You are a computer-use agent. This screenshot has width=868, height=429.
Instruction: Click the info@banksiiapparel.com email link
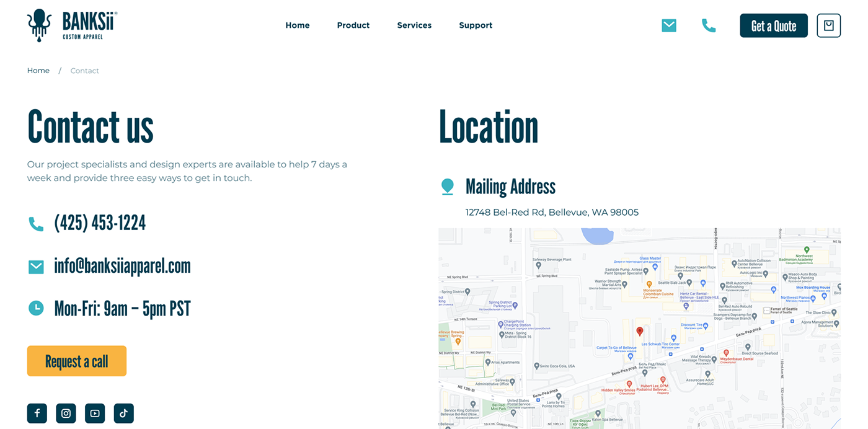(122, 266)
